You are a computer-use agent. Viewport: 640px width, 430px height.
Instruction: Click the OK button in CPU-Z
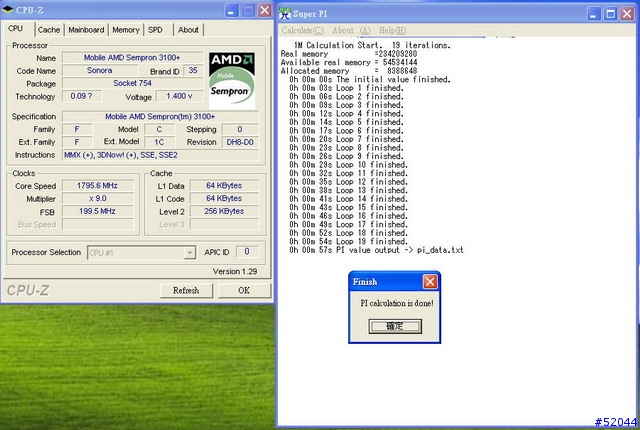pyautogui.click(x=244, y=290)
